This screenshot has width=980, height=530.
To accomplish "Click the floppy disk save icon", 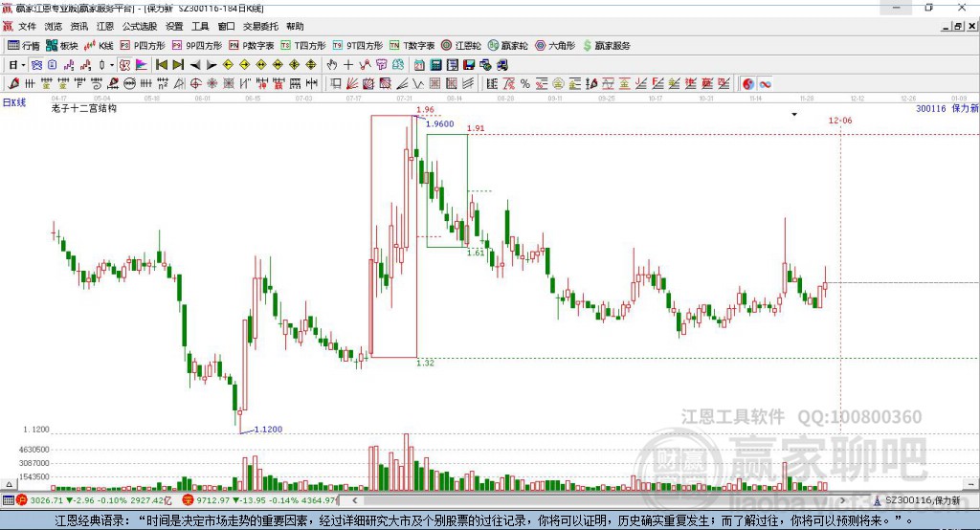I will [x=469, y=65].
